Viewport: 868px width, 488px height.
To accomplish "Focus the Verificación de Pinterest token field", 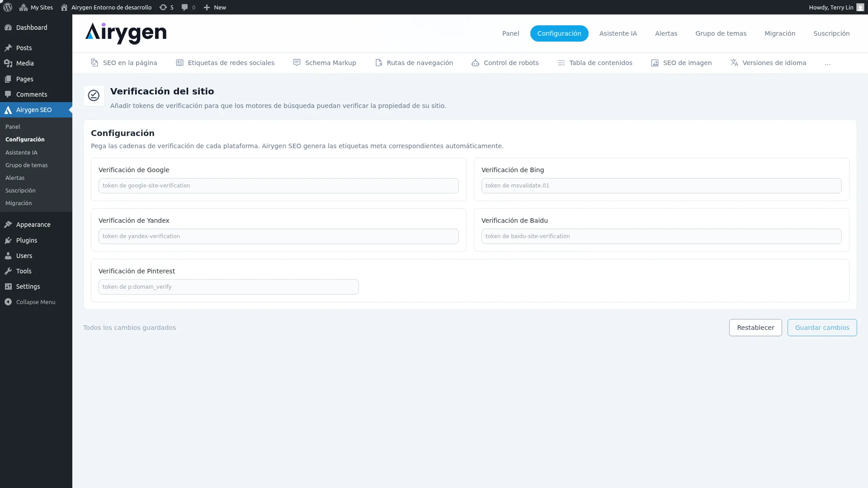I will pyautogui.click(x=228, y=287).
